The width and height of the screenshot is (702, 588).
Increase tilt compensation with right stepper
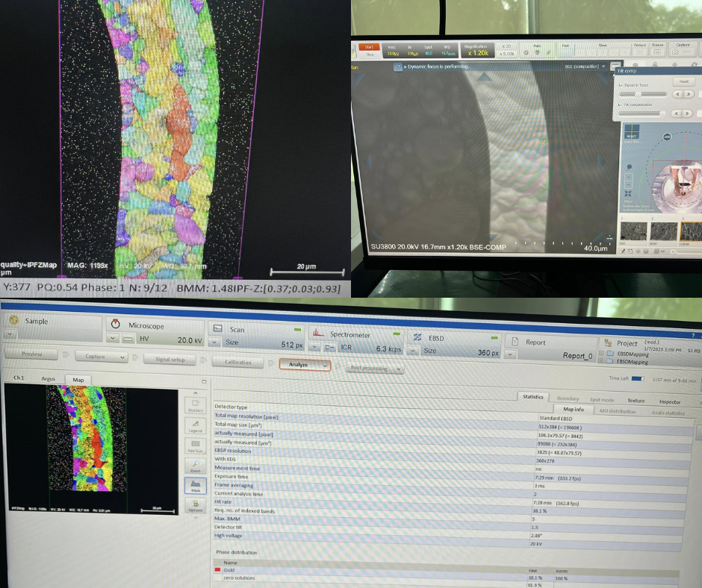pyautogui.click(x=687, y=113)
